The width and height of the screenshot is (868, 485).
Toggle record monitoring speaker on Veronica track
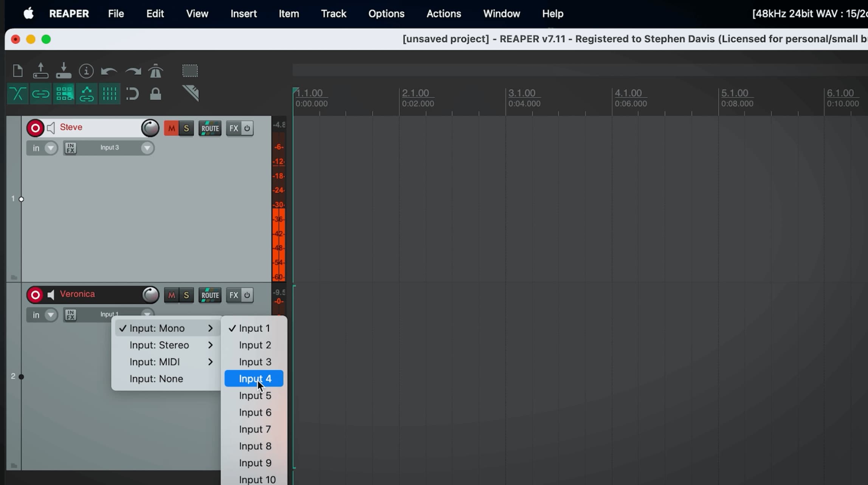tap(51, 295)
